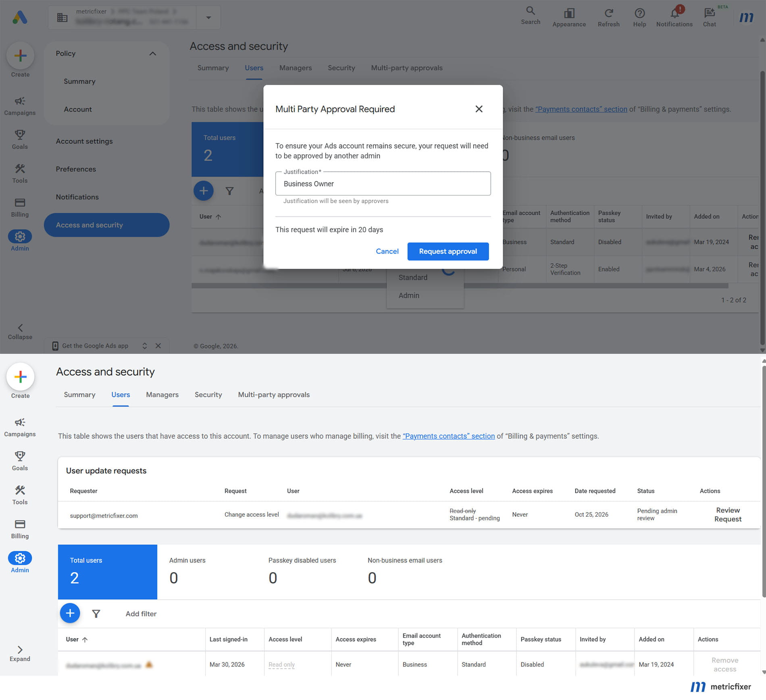Viewport: 766px width, 700px height.
Task: Open the Help icon
Action: (639, 18)
